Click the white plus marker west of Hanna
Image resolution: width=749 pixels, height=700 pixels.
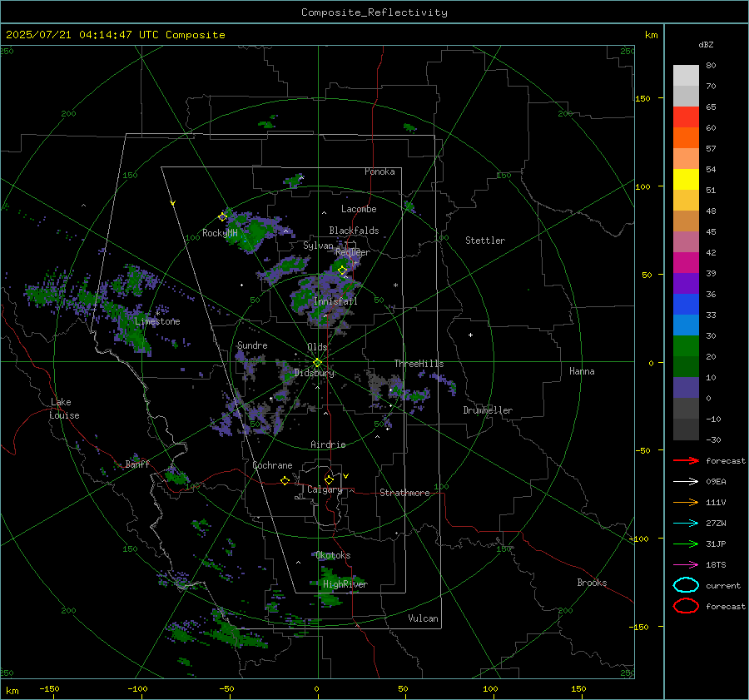tap(470, 335)
